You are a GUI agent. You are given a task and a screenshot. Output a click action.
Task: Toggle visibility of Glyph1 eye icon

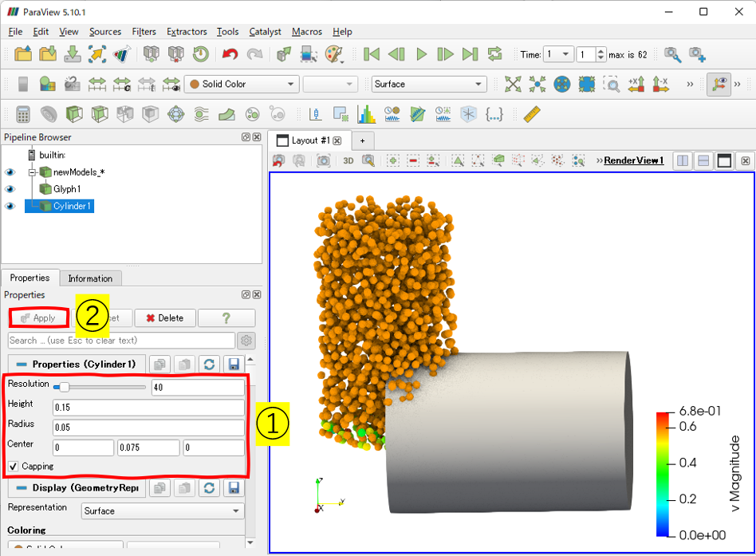(10, 189)
